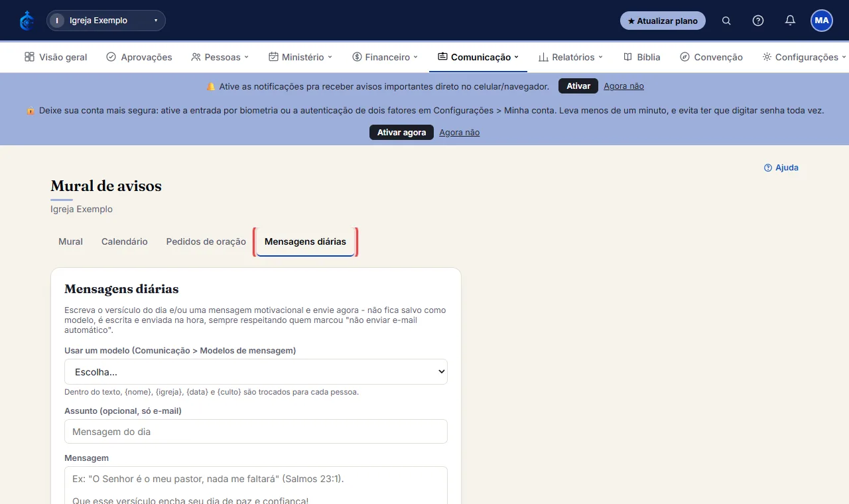The height and width of the screenshot is (504, 849).
Task: Dismiss security banner with Agora não
Action: coord(459,133)
